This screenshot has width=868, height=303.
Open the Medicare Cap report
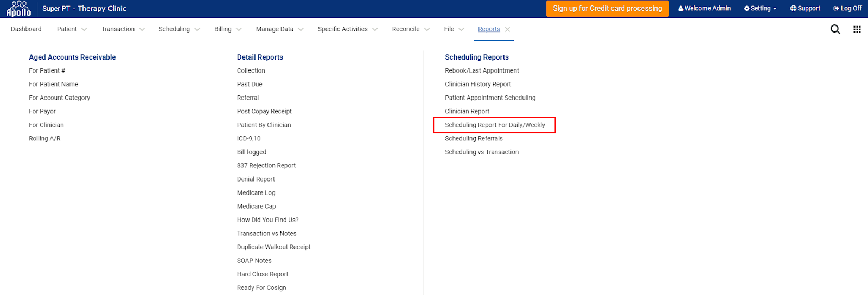[256, 207]
